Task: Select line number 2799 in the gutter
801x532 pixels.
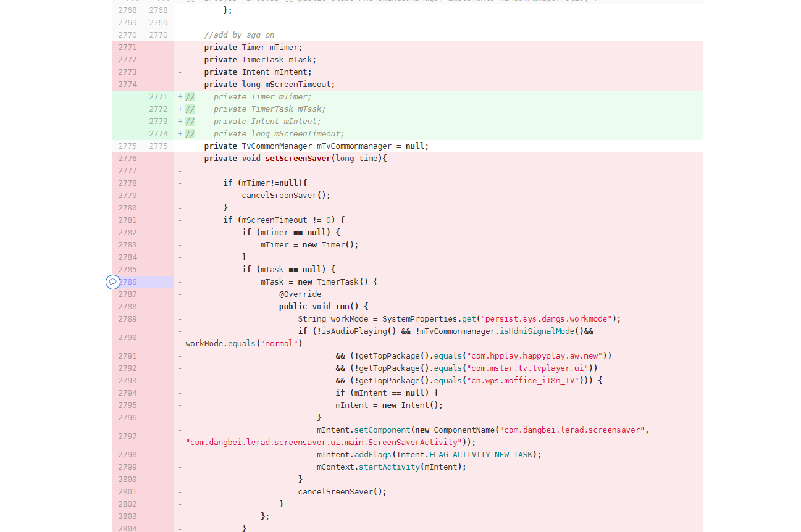Action: (x=127, y=467)
